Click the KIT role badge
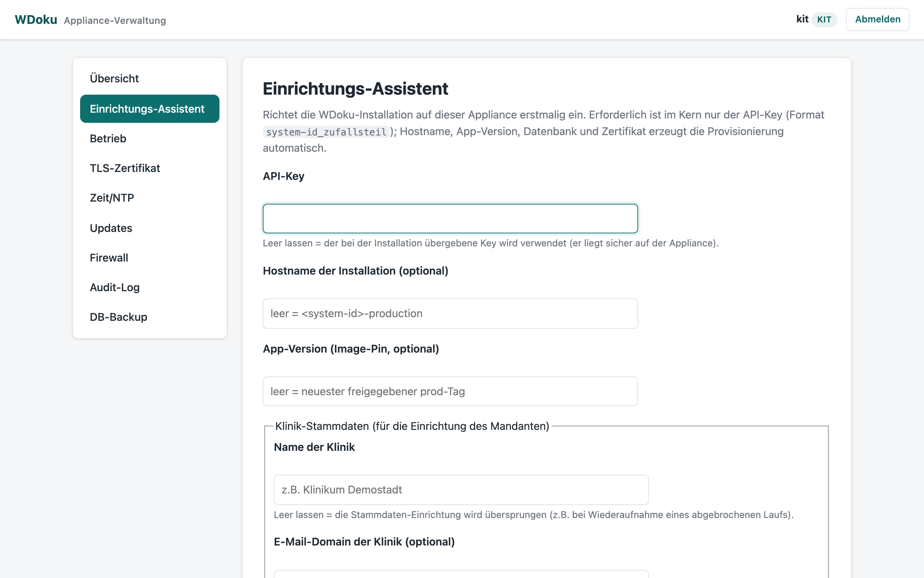Image resolution: width=924 pixels, height=578 pixels. click(x=824, y=20)
